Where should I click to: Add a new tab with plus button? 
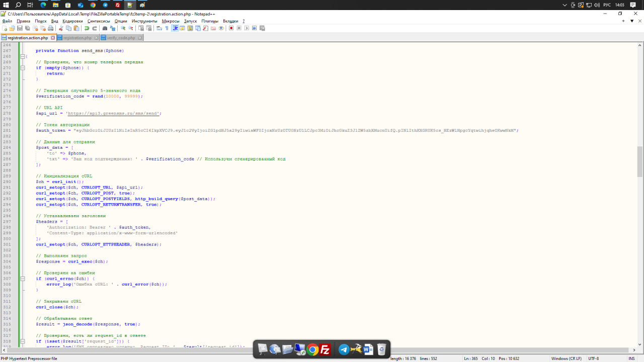click(x=623, y=21)
